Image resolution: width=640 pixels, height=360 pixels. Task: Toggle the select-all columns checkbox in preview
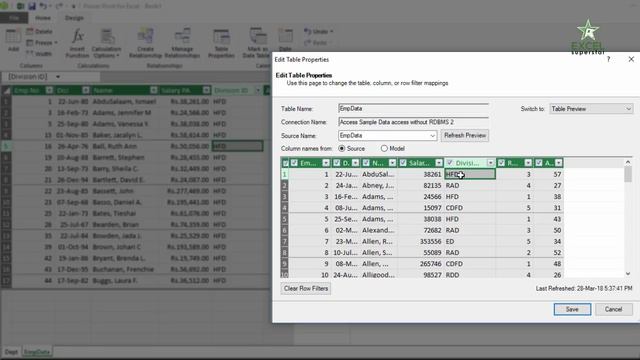(x=285, y=163)
